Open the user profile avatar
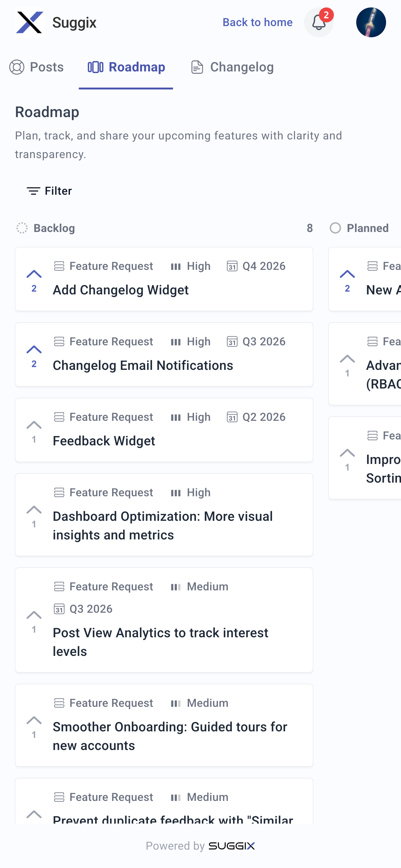Viewport: 401px width, 868px height. pyautogui.click(x=371, y=23)
